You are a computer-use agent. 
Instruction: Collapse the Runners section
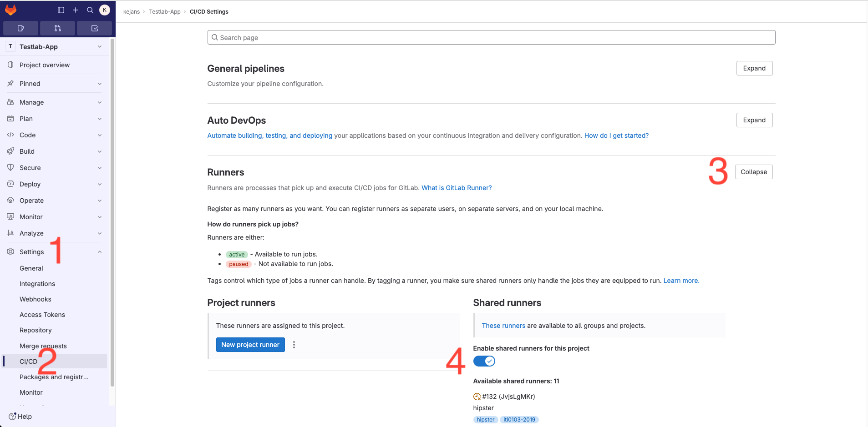tap(754, 172)
